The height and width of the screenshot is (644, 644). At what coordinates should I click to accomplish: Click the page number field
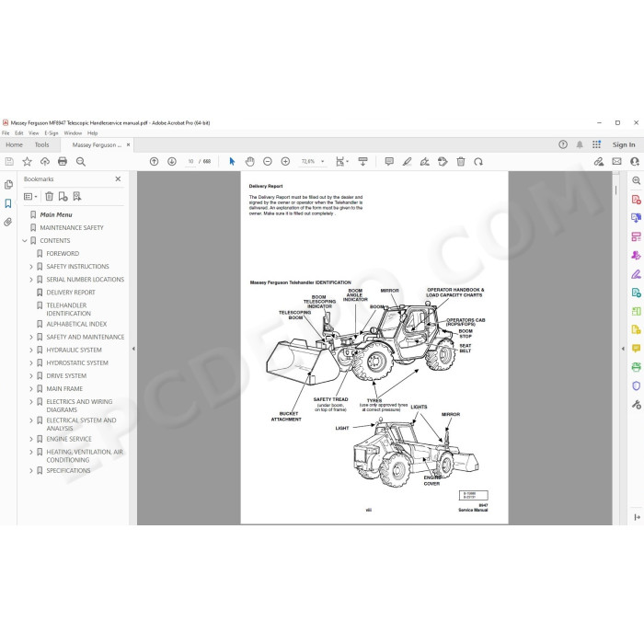[x=190, y=161]
